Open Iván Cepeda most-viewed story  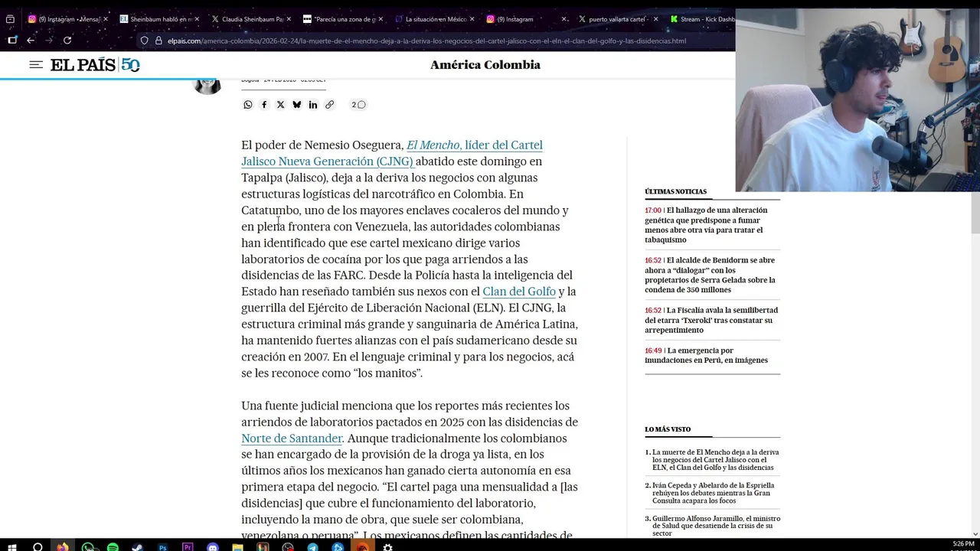(713, 493)
